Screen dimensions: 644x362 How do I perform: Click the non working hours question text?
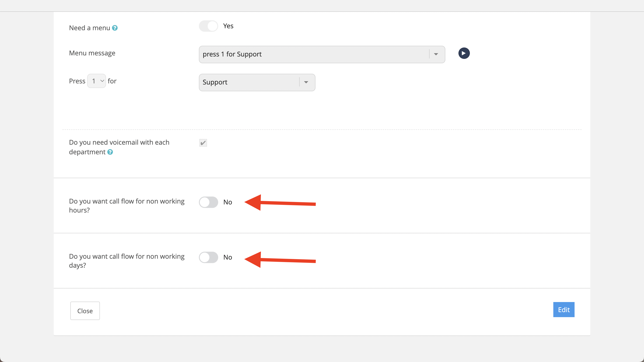127,206
